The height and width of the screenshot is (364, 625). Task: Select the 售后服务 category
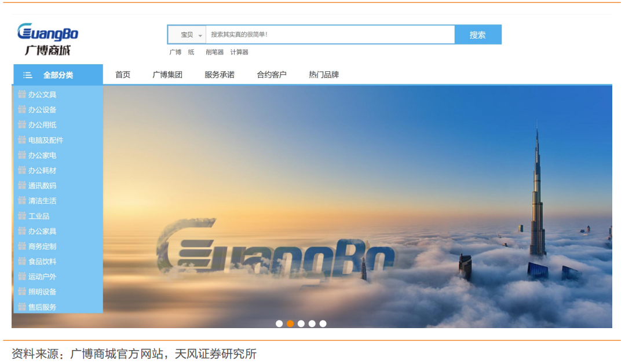pos(42,307)
